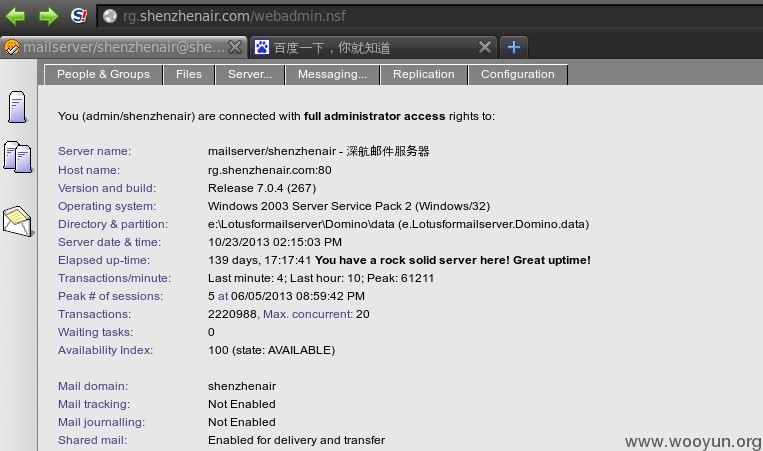
Task: Click the Server date & time label
Action: (x=109, y=242)
